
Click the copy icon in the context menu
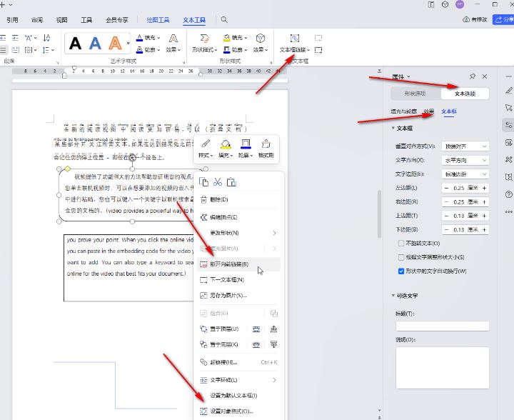(x=204, y=182)
